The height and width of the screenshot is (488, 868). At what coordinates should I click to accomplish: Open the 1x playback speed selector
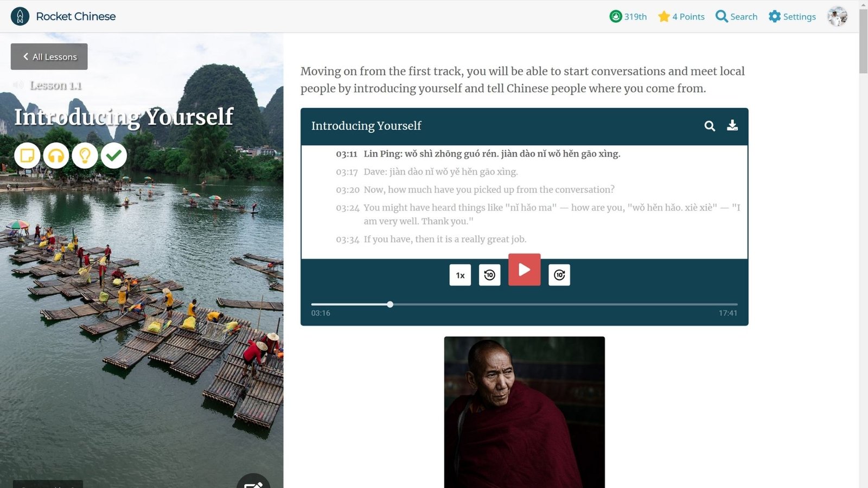(x=460, y=275)
